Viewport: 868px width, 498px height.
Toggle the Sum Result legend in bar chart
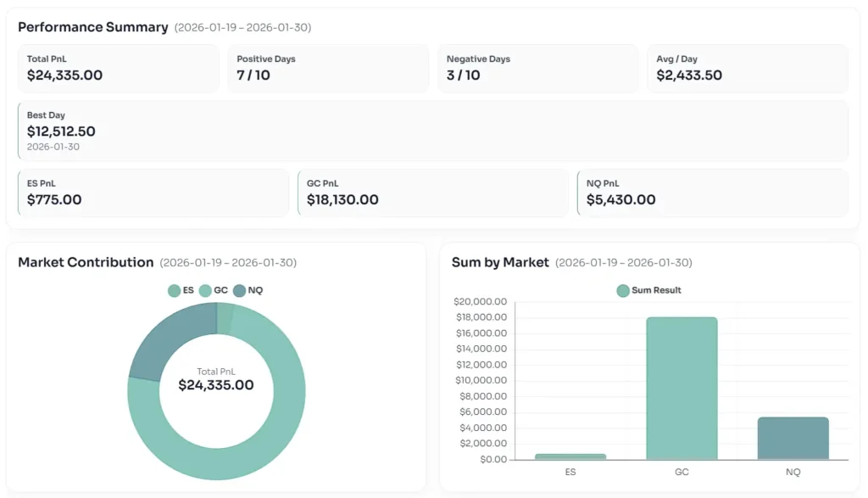click(648, 290)
